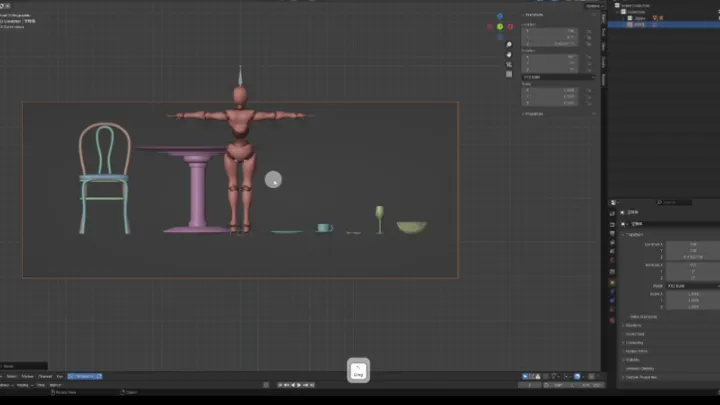Viewport: 720px width, 405px height.
Task: Click the jump to last frame button
Action: tap(312, 385)
